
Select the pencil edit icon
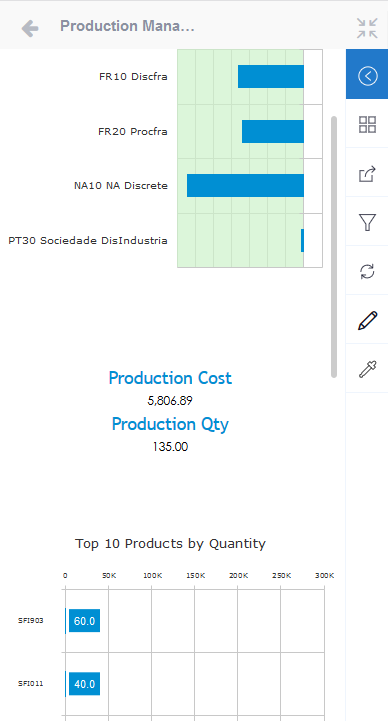pos(367,320)
